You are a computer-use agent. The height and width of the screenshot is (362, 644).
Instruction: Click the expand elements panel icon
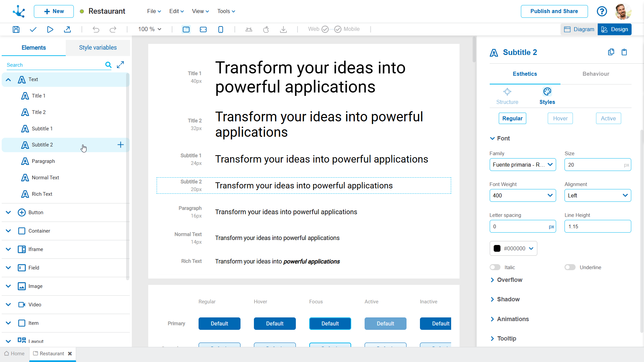click(120, 65)
